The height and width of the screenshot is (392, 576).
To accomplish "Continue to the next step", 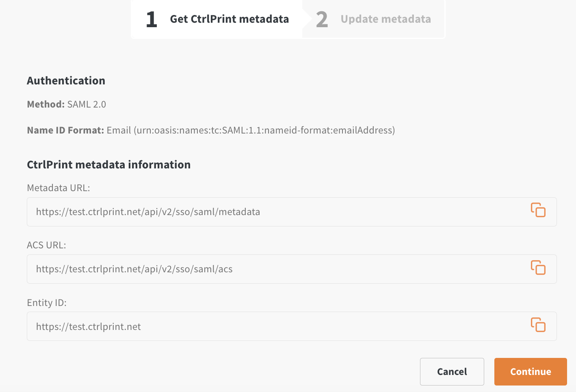I will 531,372.
